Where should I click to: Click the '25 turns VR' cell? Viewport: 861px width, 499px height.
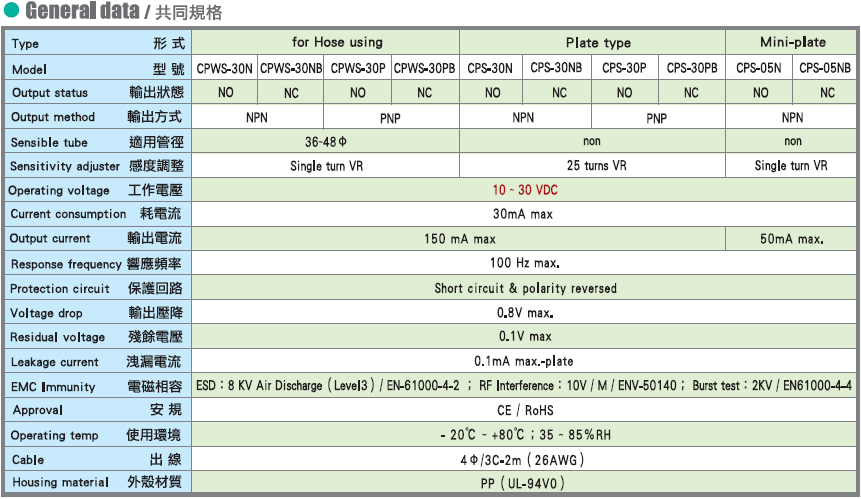coord(596,166)
